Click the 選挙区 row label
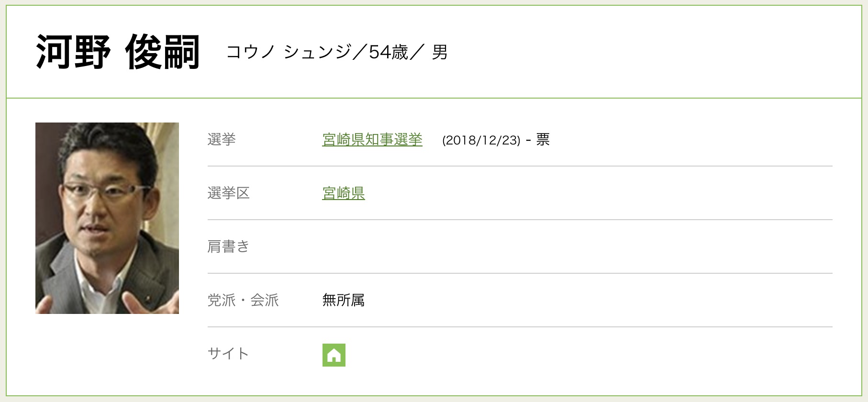The image size is (868, 402). 229,193
